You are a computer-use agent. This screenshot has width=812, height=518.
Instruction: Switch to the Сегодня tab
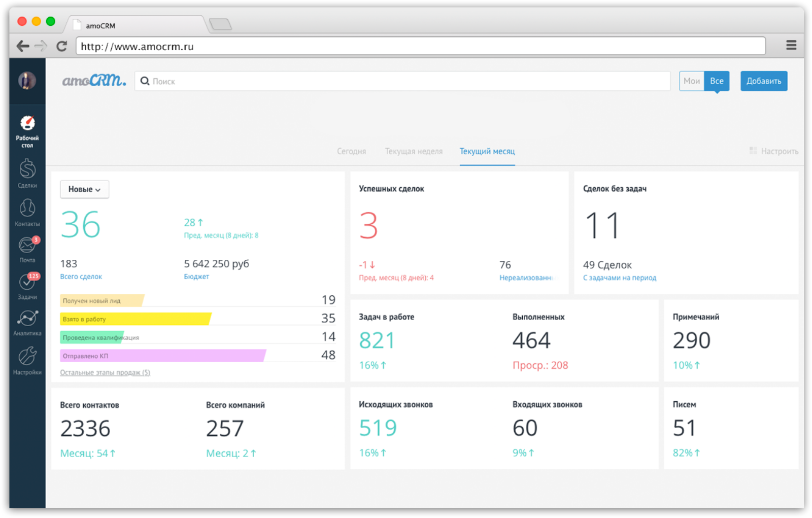point(351,151)
